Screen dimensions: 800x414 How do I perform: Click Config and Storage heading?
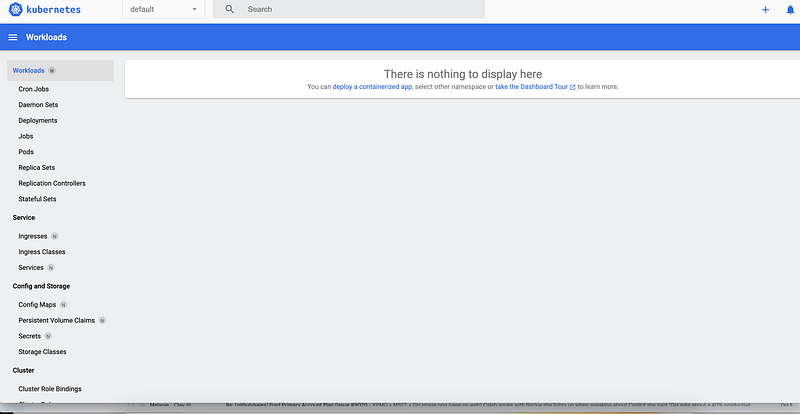click(41, 286)
